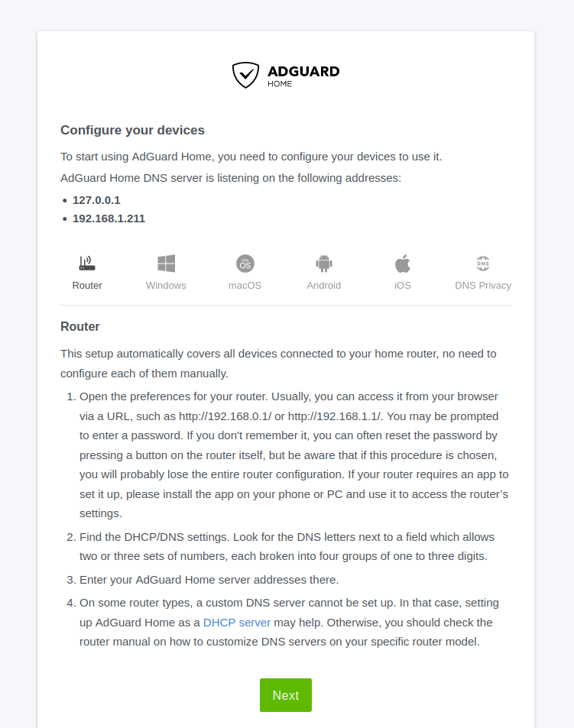Switch to the Router tab label
Screen dimensions: 574x728
pyautogui.click(x=87, y=286)
